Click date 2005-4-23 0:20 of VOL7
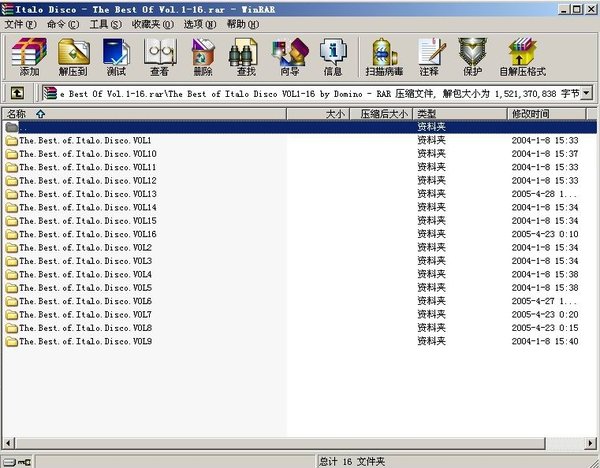 click(x=545, y=315)
